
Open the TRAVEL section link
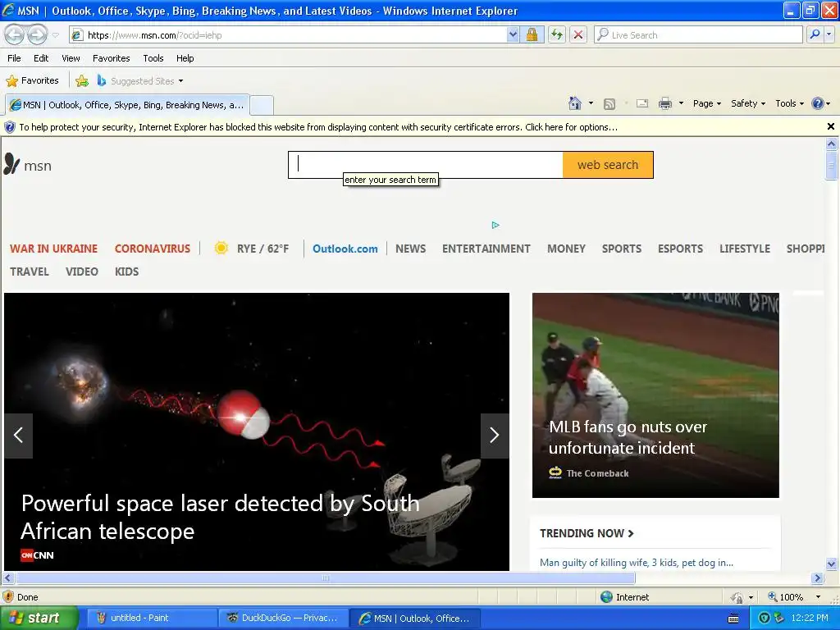(x=30, y=272)
